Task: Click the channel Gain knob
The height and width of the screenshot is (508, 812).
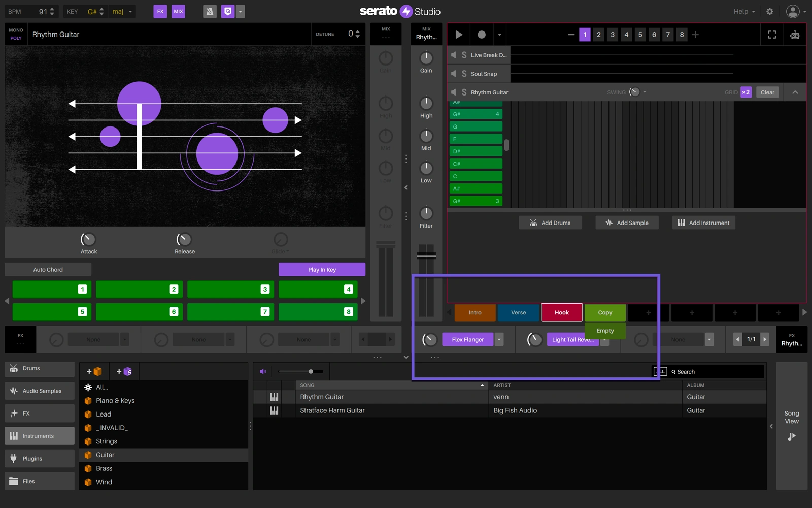Action: pyautogui.click(x=426, y=58)
